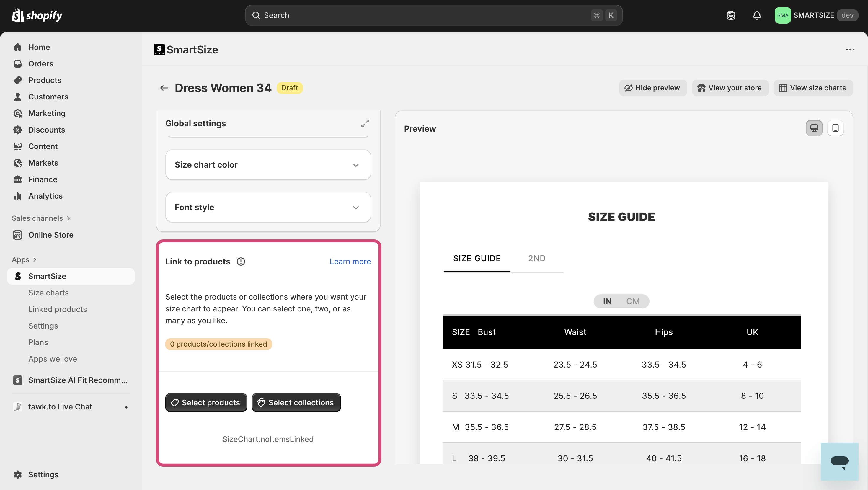Click the info icon next to Link to products
Image resolution: width=868 pixels, height=490 pixels.
(241, 262)
